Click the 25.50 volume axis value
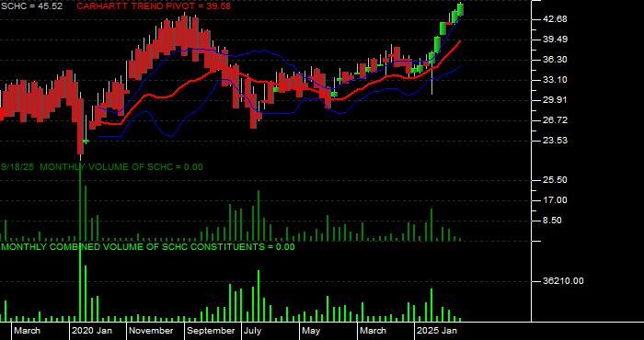 556,180
